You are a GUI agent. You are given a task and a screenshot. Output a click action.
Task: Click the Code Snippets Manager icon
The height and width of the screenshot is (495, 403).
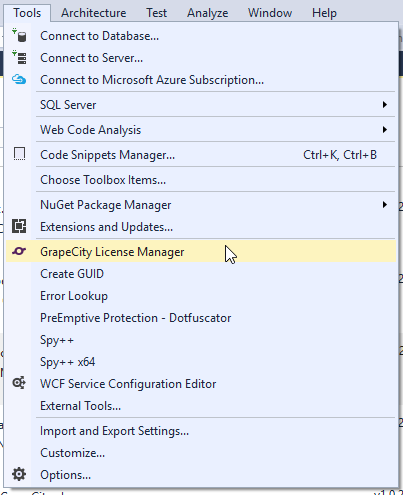click(19, 154)
